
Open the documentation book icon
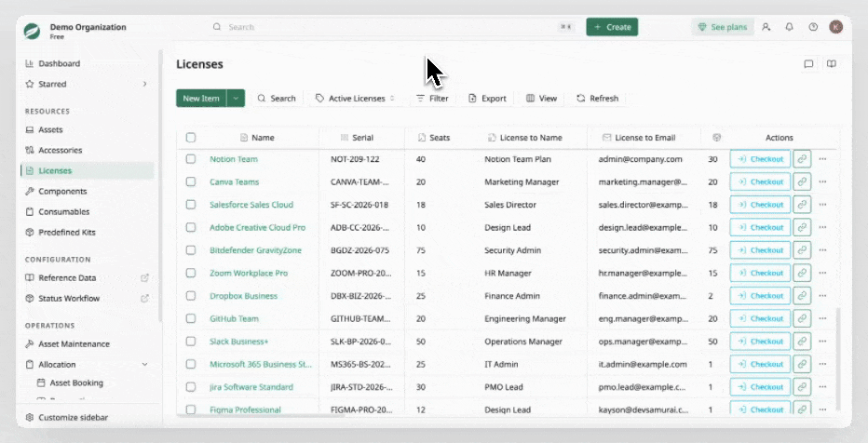click(x=832, y=64)
